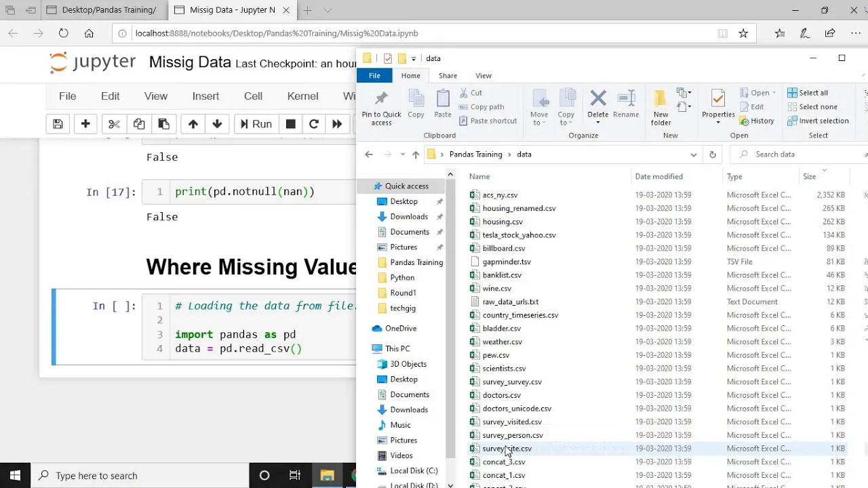868x488 pixels.
Task: Copy selected cells in Jupyter toolbar
Action: (x=139, y=124)
